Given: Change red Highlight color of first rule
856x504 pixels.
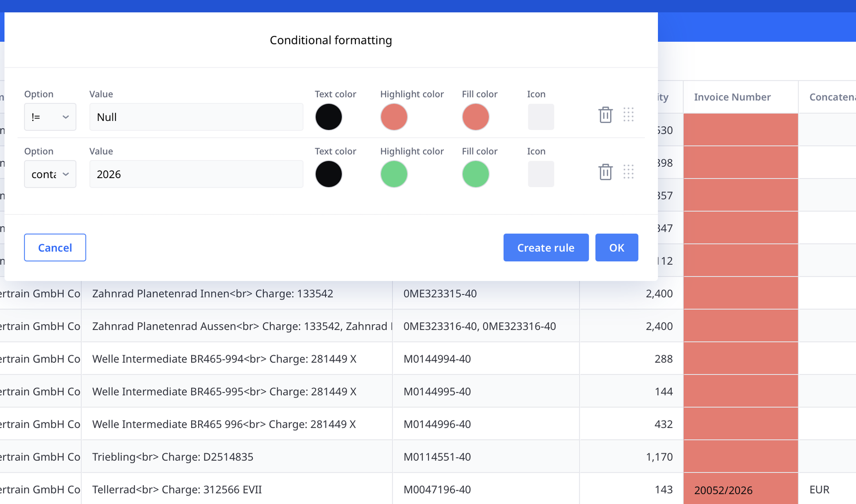Looking at the screenshot, I should (394, 117).
